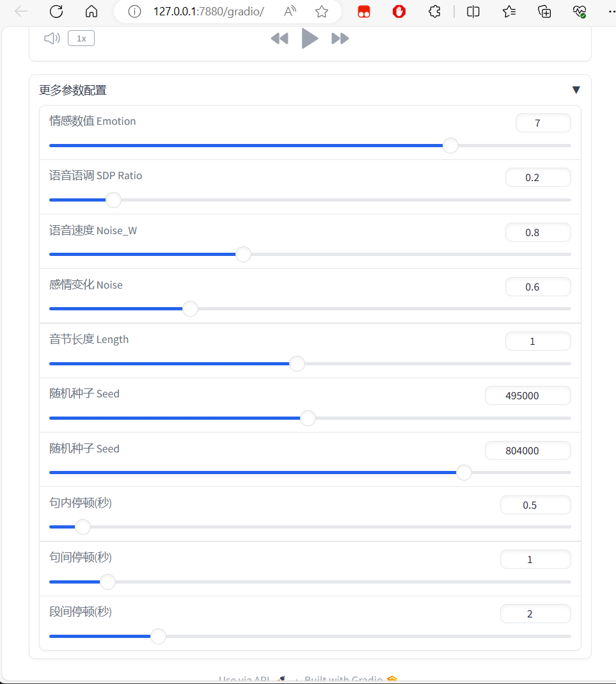Image resolution: width=616 pixels, height=684 pixels.
Task: Click the read aloud icon
Action: point(290,12)
